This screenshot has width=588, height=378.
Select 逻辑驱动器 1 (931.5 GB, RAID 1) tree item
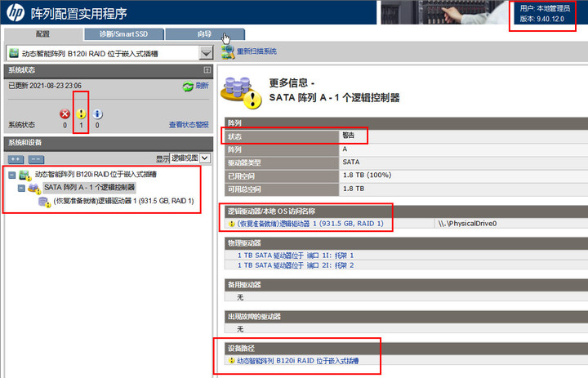click(124, 202)
